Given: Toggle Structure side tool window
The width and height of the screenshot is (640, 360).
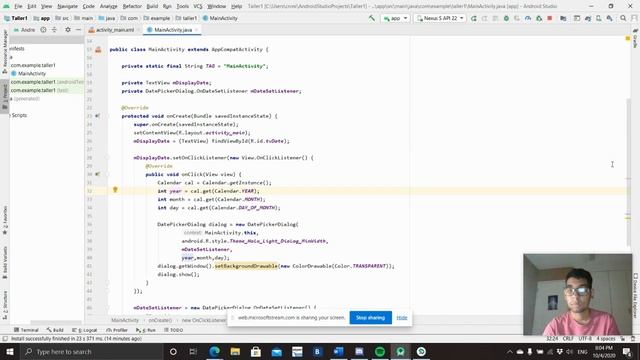Looking at the screenshot, I should point(5,304).
